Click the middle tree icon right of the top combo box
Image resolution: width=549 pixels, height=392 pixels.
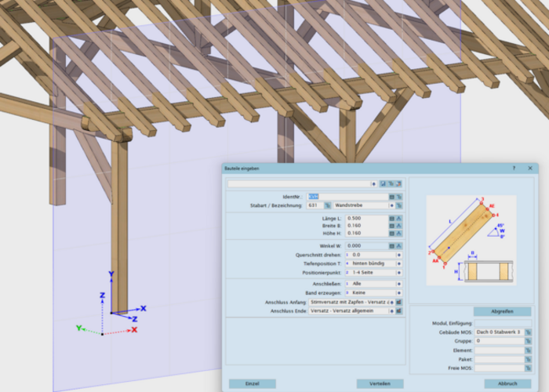tap(391, 183)
